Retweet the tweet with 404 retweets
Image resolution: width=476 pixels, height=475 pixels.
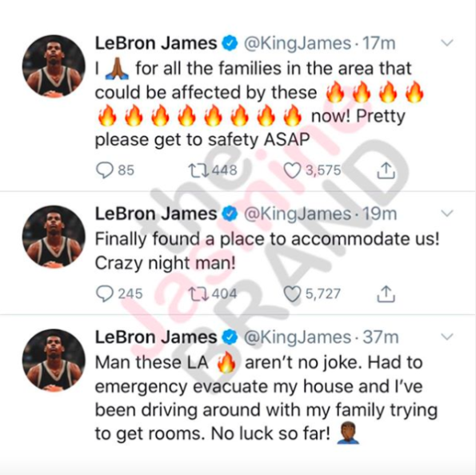click(x=198, y=293)
